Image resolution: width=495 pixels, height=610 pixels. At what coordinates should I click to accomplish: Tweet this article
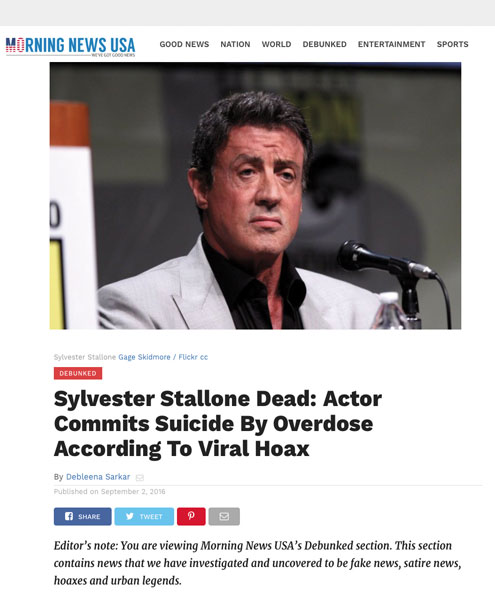point(144,516)
